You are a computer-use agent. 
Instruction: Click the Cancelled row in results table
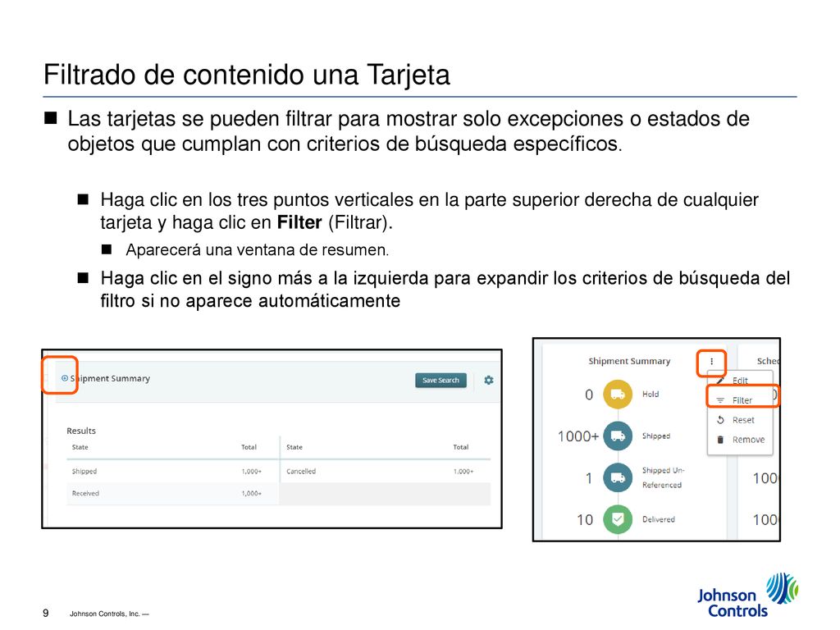386,472
